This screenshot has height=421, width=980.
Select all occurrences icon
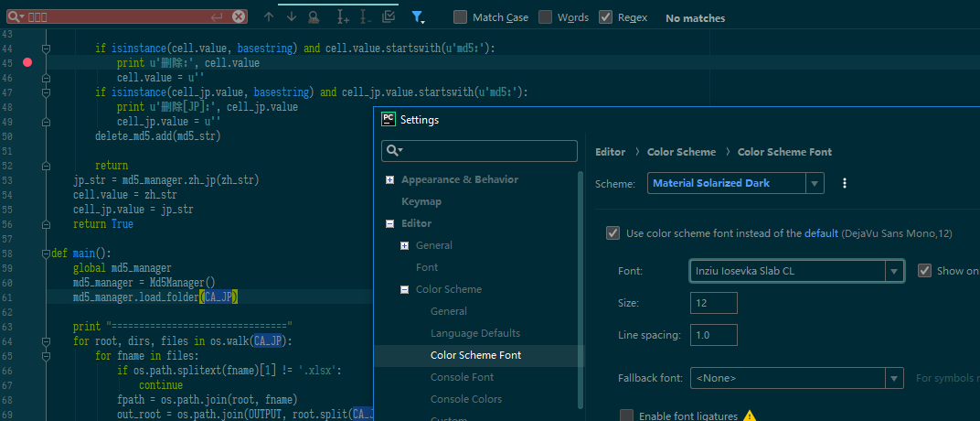(x=389, y=16)
